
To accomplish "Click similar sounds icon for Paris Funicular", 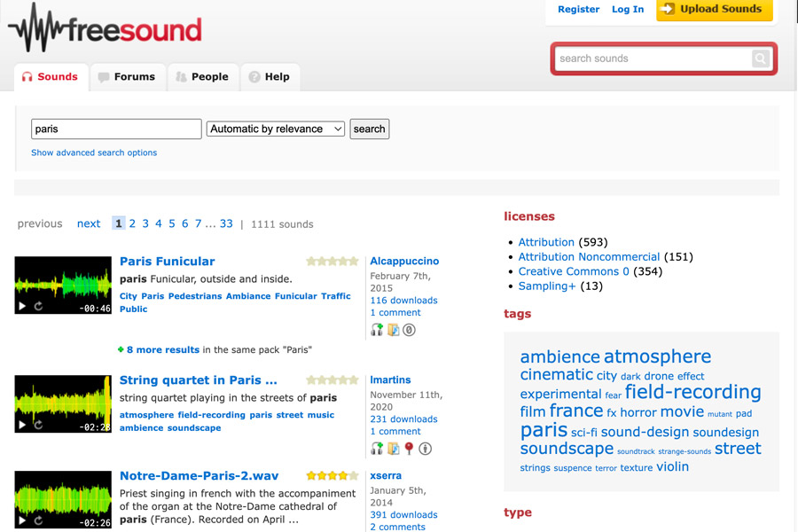I will [377, 330].
